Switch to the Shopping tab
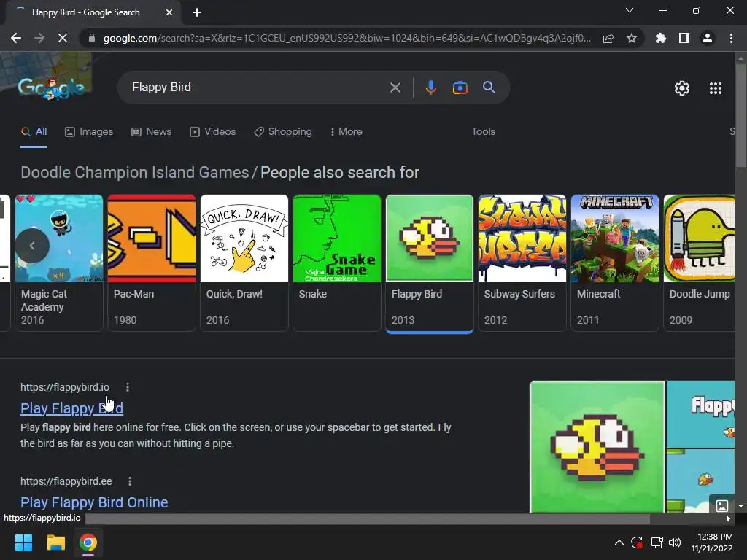This screenshot has height=560, width=747. 282,132
